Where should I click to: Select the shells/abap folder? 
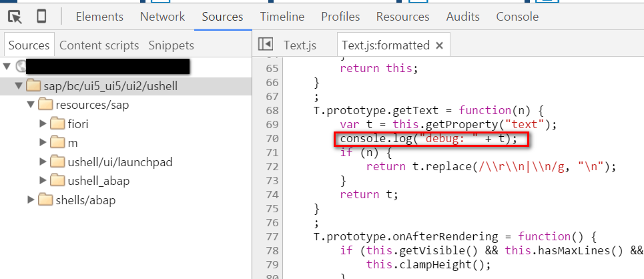click(85, 200)
